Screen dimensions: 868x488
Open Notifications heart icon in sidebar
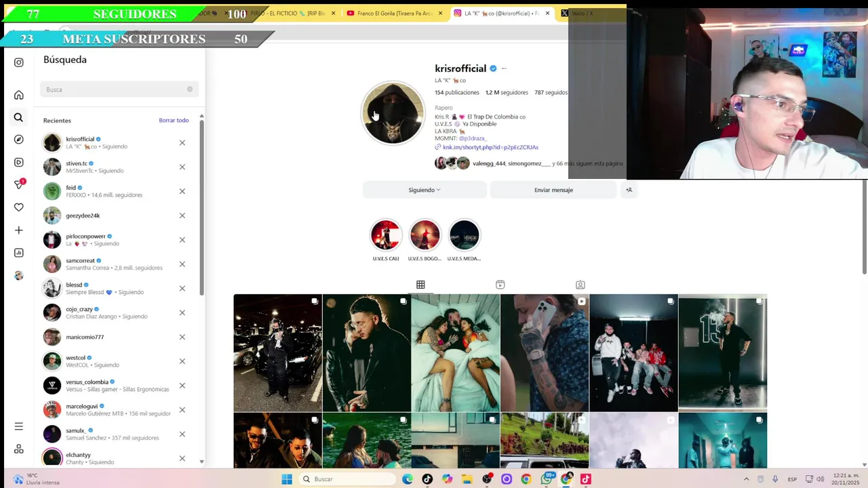tap(18, 207)
